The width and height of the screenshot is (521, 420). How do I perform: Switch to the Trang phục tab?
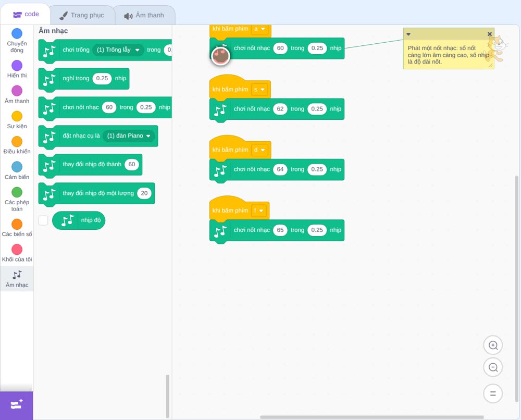click(82, 15)
